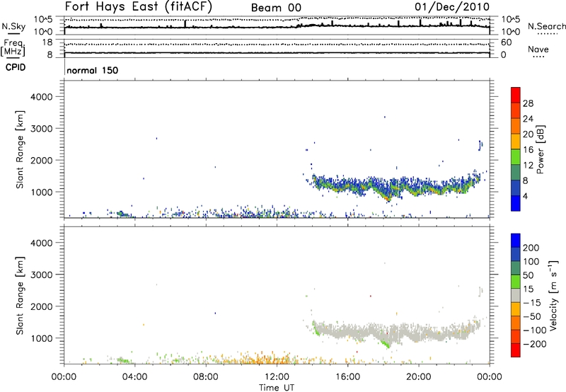Image resolution: width=566 pixels, height=392 pixels.
Task: Click the light green 12-16 dB Power colorbar segment
Action: [516, 157]
